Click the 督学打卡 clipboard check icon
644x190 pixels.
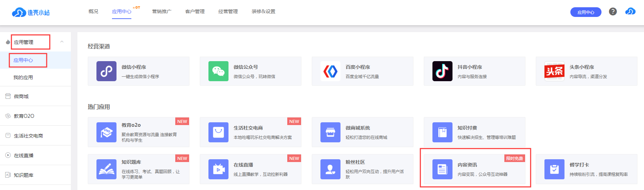(554, 169)
